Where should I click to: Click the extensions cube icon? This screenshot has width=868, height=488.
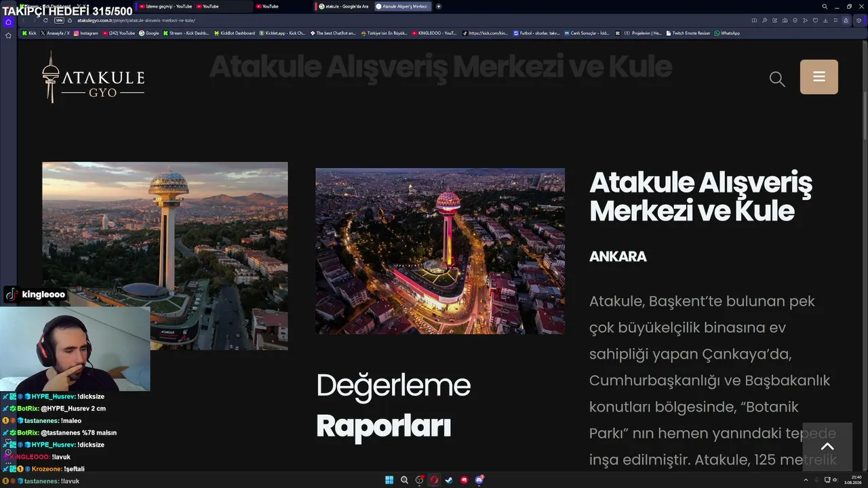pyautogui.click(x=859, y=20)
